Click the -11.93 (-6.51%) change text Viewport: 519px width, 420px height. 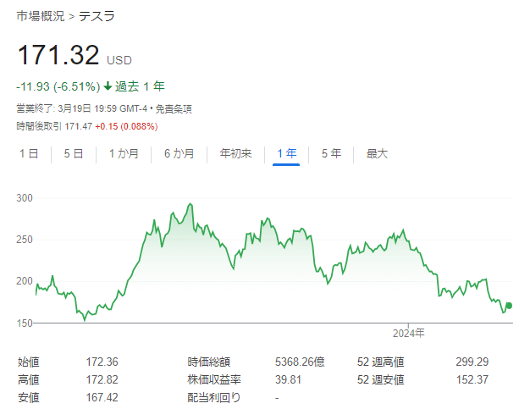tap(58, 86)
